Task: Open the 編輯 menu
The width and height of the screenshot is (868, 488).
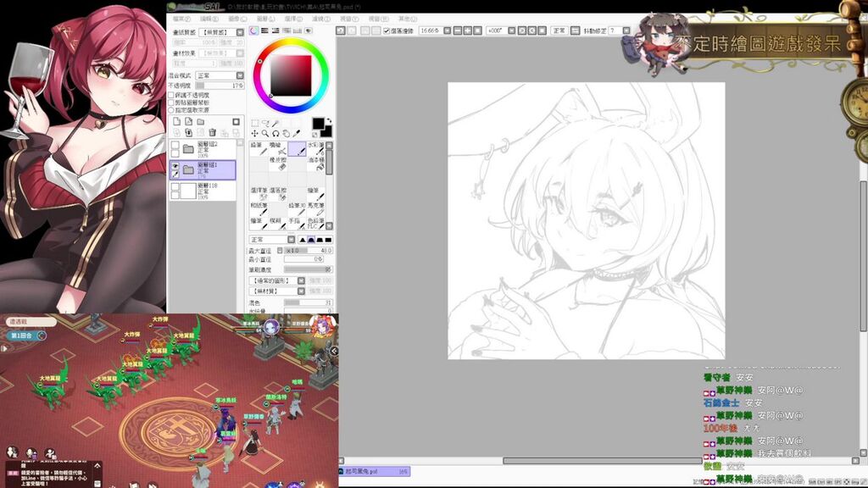Action: tap(209, 19)
